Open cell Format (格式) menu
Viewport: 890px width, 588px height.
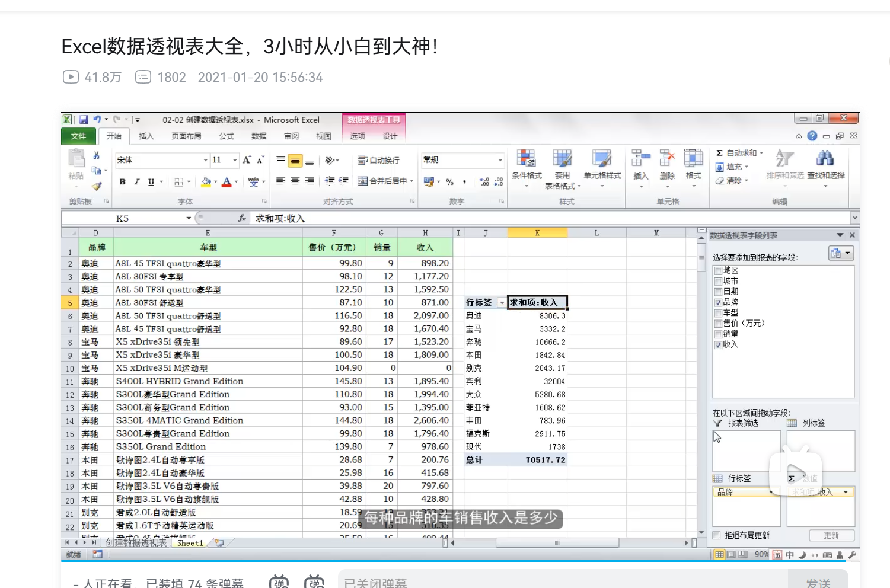(693, 169)
